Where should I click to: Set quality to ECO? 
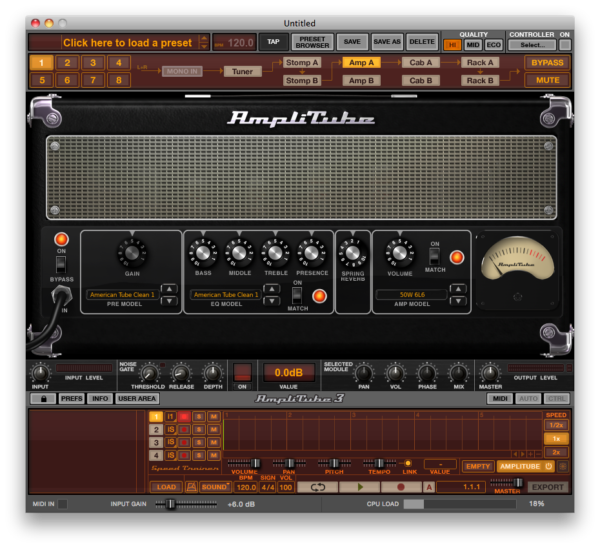pos(493,45)
